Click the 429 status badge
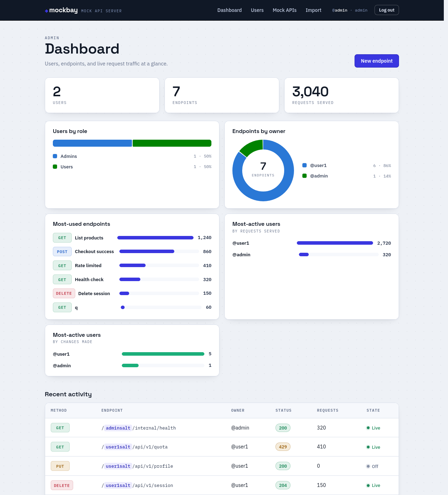The width and height of the screenshot is (448, 495). pyautogui.click(x=283, y=447)
